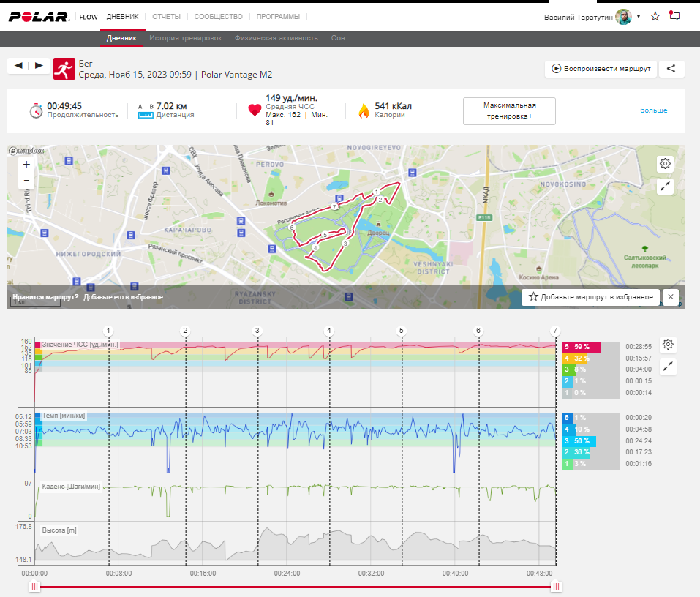Switch to История тренировок tab
This screenshot has height=597, width=700.
[x=185, y=38]
